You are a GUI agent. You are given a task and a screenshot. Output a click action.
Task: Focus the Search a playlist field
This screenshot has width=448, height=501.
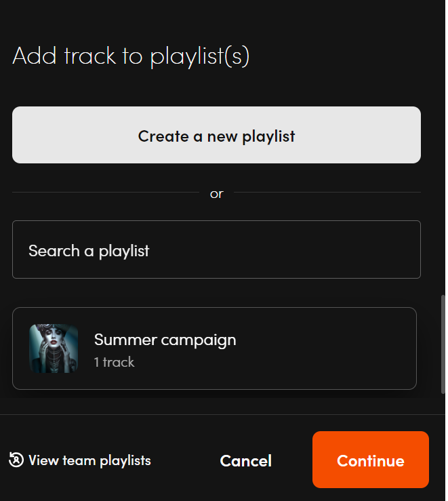coord(216,249)
